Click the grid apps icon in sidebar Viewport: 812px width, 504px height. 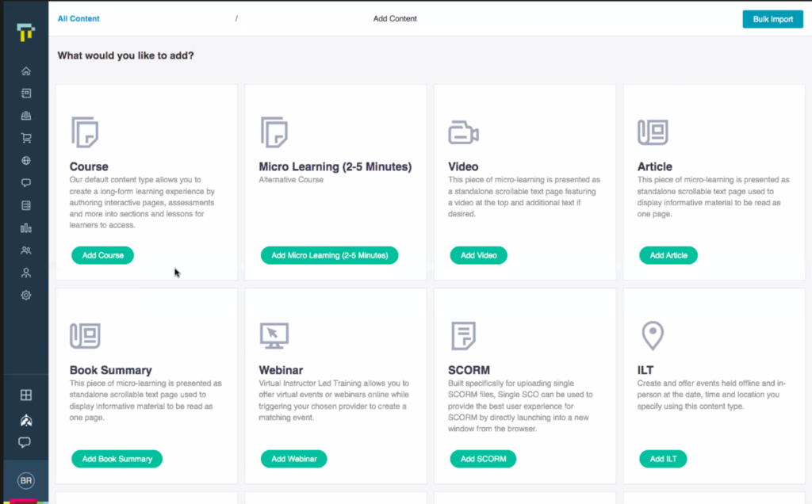tap(26, 395)
